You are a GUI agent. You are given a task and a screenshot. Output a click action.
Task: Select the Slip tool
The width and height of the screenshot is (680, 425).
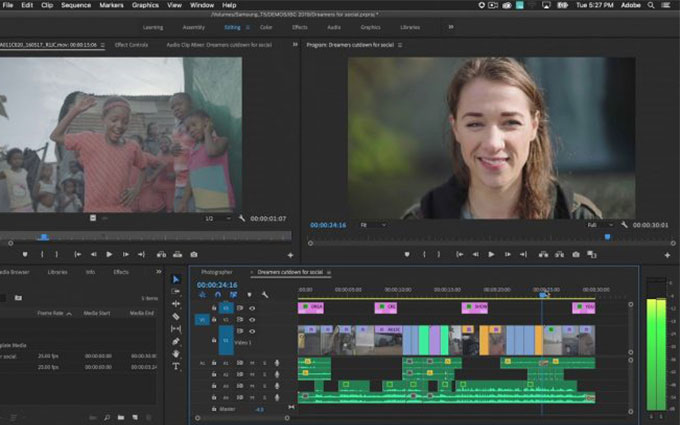(x=176, y=329)
